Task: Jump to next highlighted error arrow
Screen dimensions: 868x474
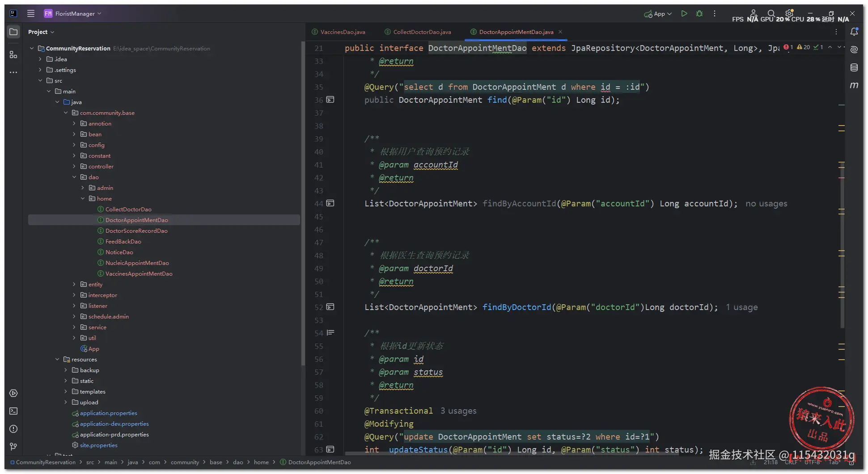Action: click(x=839, y=47)
